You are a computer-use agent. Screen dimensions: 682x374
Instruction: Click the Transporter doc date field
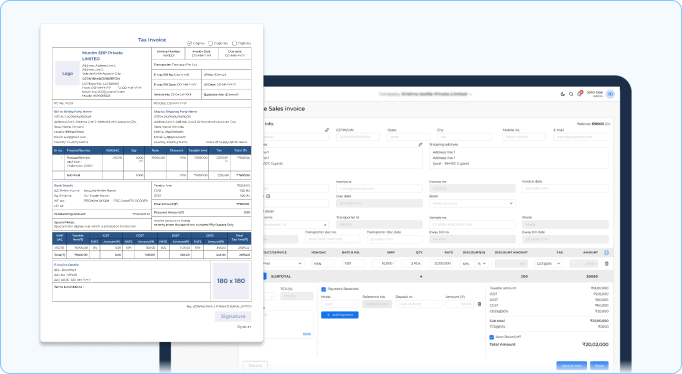pos(394,239)
